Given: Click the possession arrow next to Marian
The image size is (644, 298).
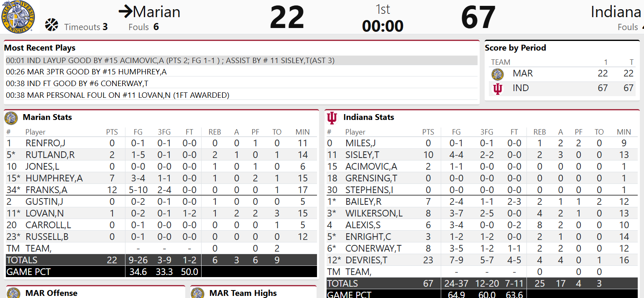Looking at the screenshot, I should tap(125, 12).
